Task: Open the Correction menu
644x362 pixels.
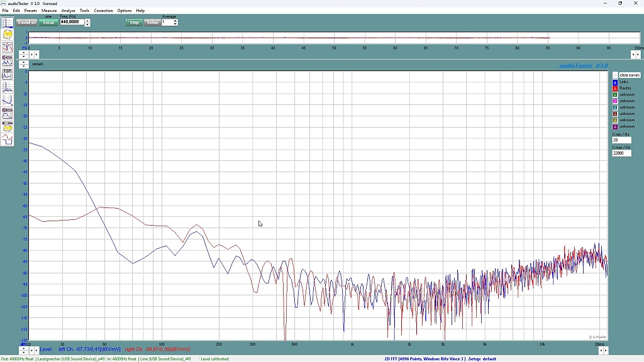Action: [x=103, y=10]
